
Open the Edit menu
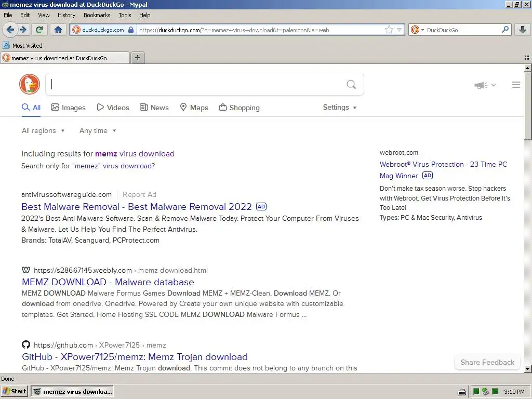[25, 15]
